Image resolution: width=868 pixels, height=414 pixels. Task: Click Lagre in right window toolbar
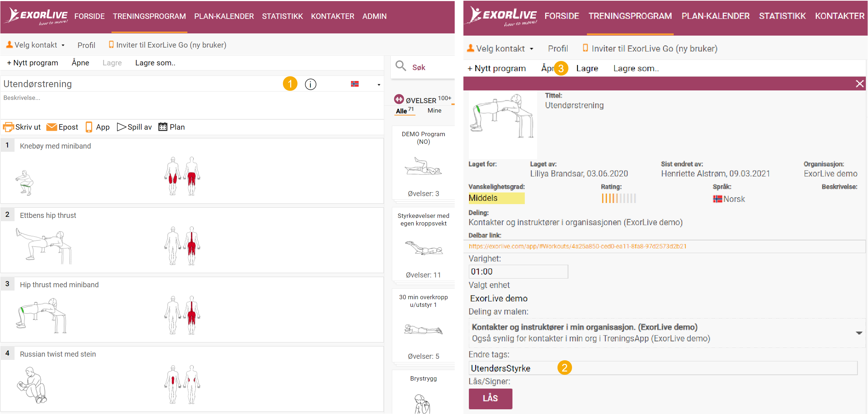pos(587,68)
